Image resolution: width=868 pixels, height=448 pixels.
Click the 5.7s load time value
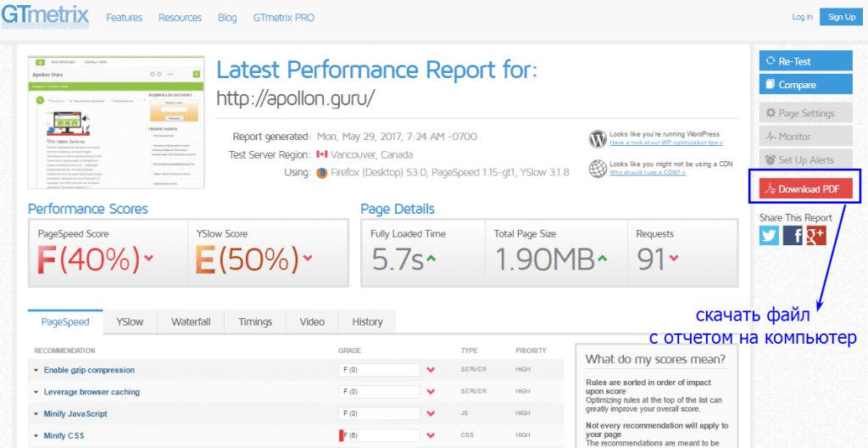pyautogui.click(x=398, y=259)
